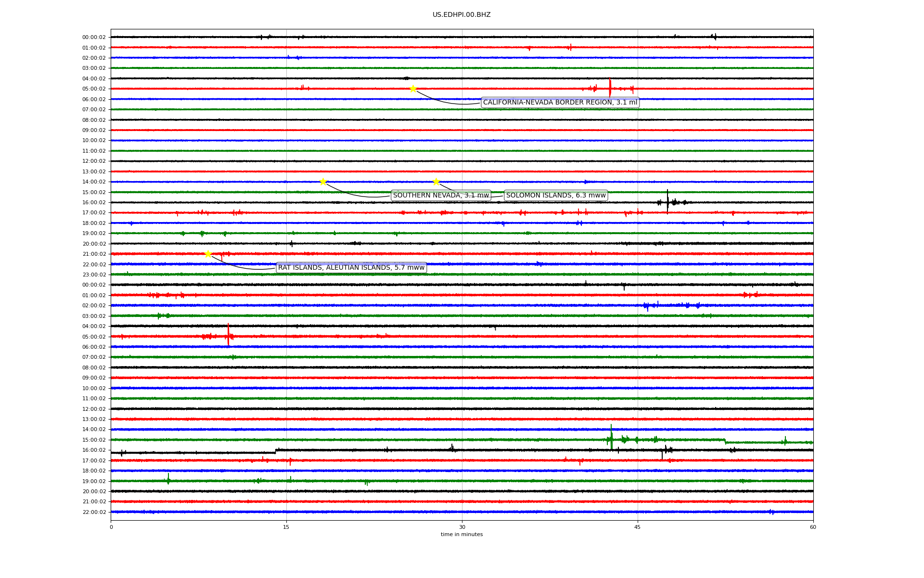Viewport: 924px width, 578px height.
Task: Click the 'time in minutes' axis label
Action: tap(462, 534)
